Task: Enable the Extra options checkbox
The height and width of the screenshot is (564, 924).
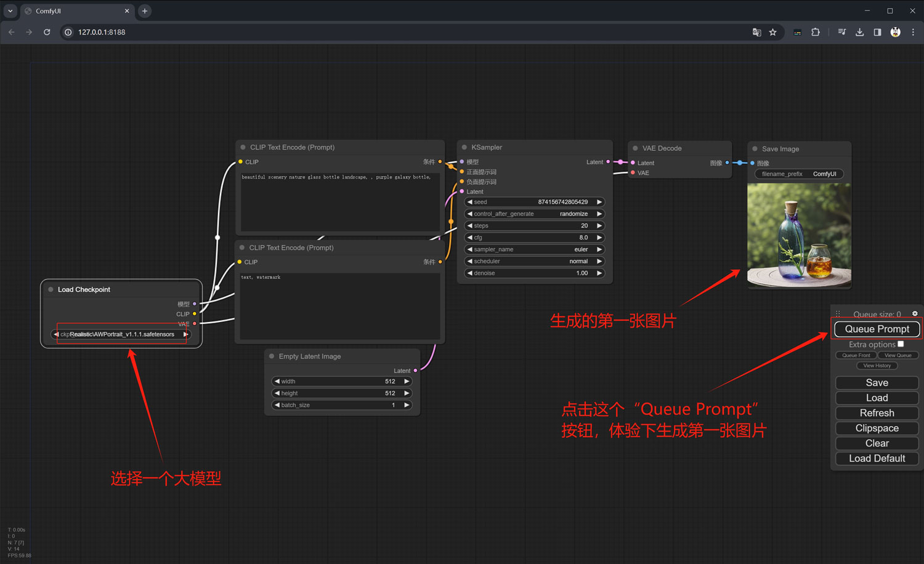Action: [x=900, y=344]
